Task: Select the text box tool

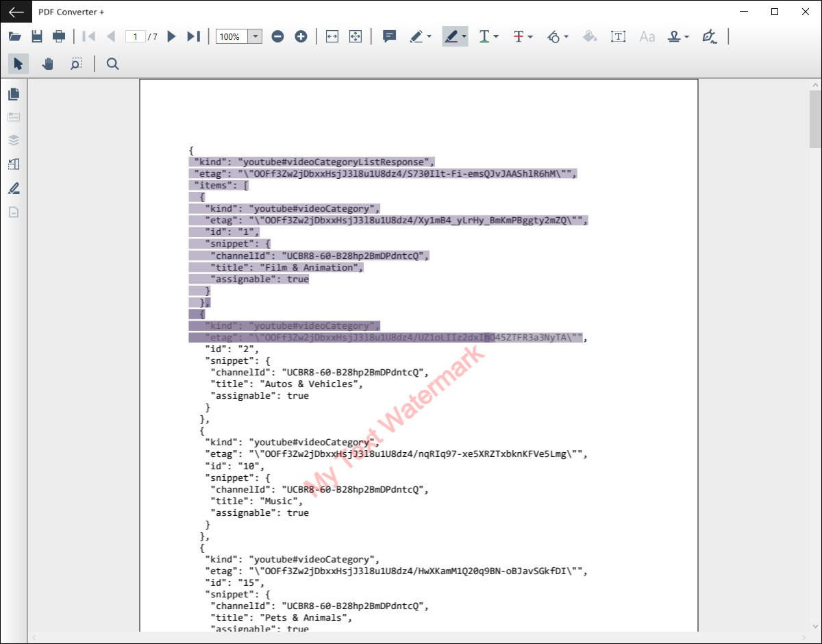Action: point(619,36)
